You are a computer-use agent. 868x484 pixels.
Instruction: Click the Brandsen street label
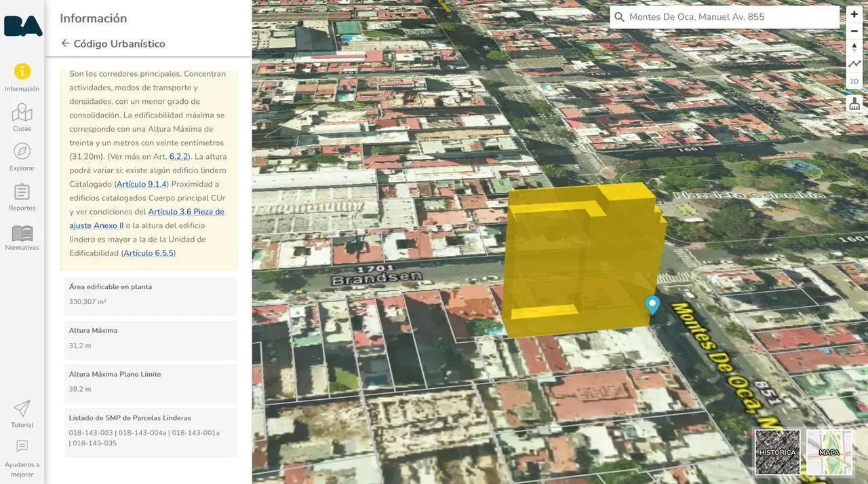[378, 277]
